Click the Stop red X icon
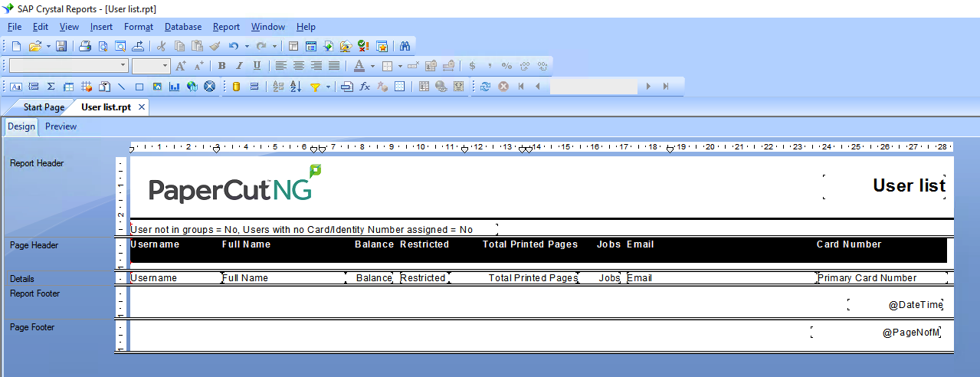 503,87
